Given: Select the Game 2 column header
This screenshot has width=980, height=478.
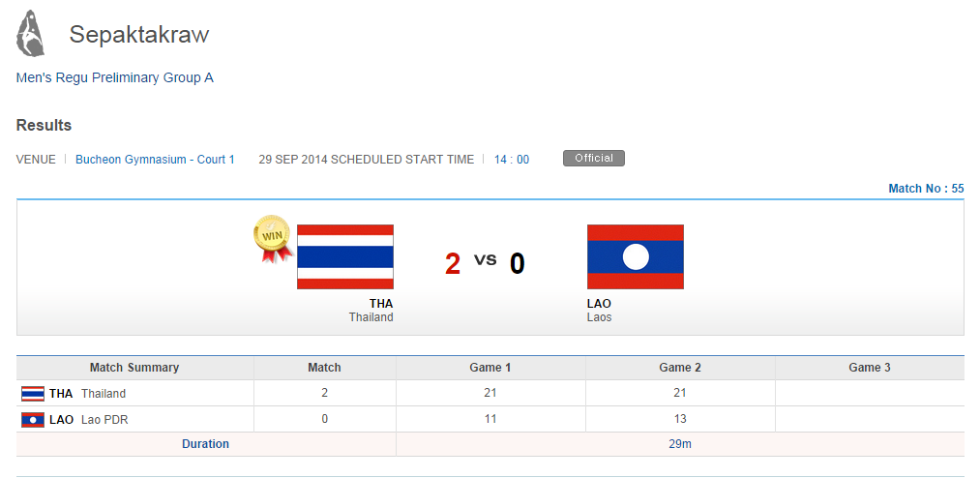Looking at the screenshot, I should click(680, 368).
